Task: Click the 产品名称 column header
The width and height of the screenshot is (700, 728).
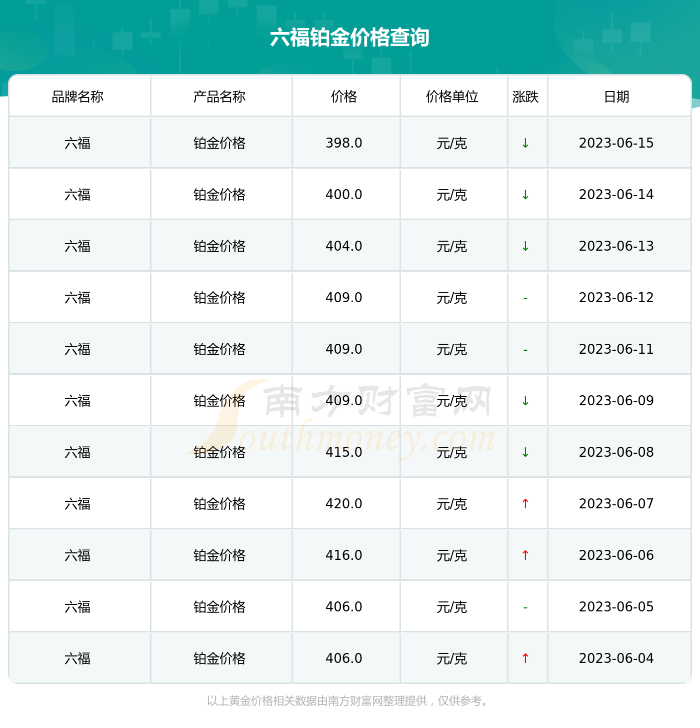Action: click(x=219, y=97)
